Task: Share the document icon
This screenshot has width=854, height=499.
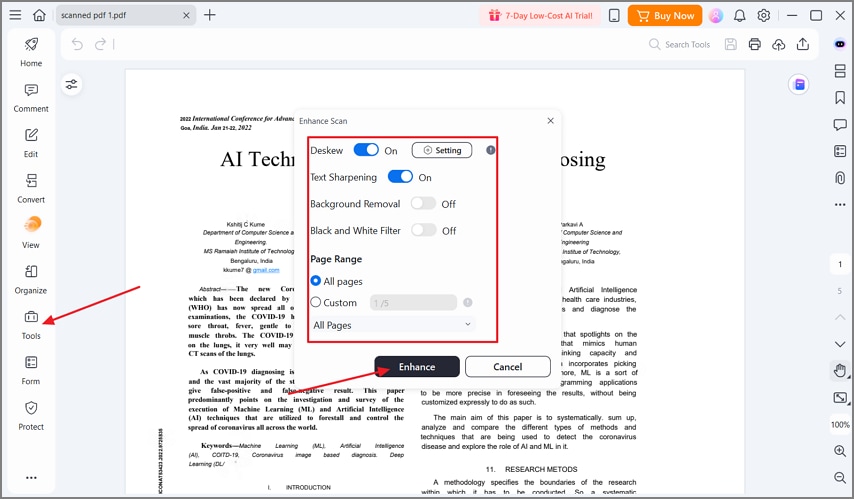Action: point(803,44)
